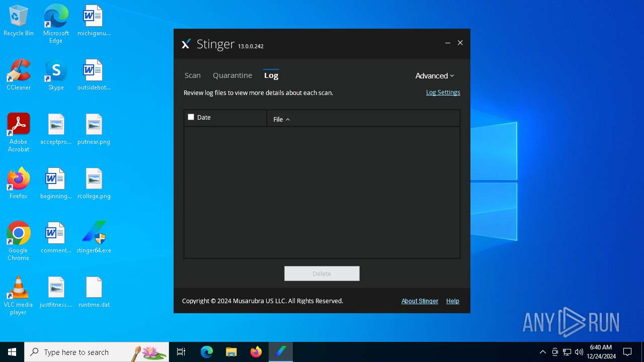The height and width of the screenshot is (362, 644).
Task: Tick the Date select-all checkbox
Action: [x=191, y=117]
